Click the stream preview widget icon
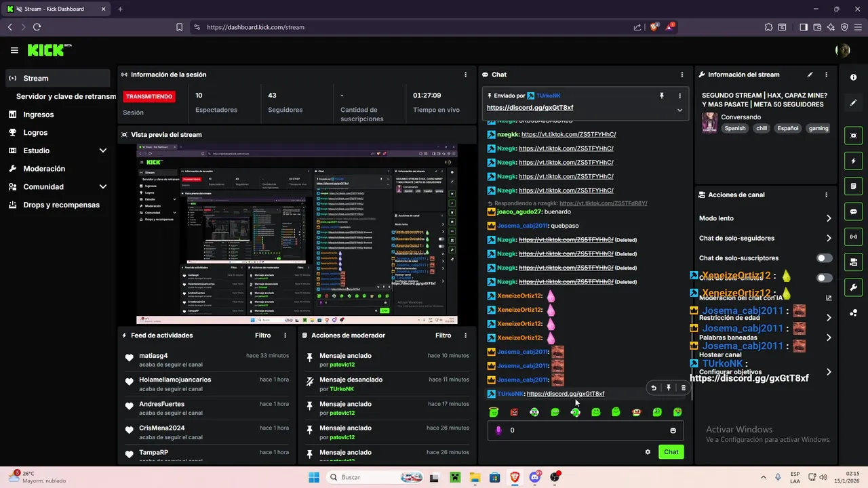The image size is (868, 488). click(x=854, y=136)
